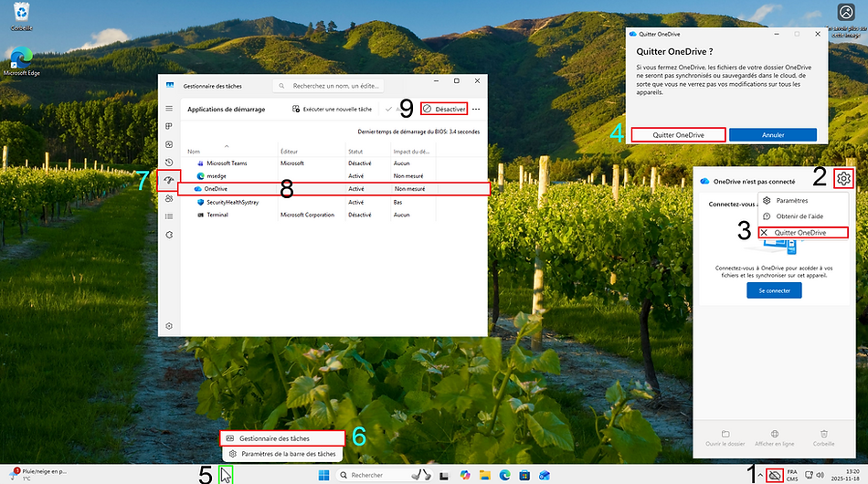Open Users page in Task Manager sidebar

click(169, 198)
